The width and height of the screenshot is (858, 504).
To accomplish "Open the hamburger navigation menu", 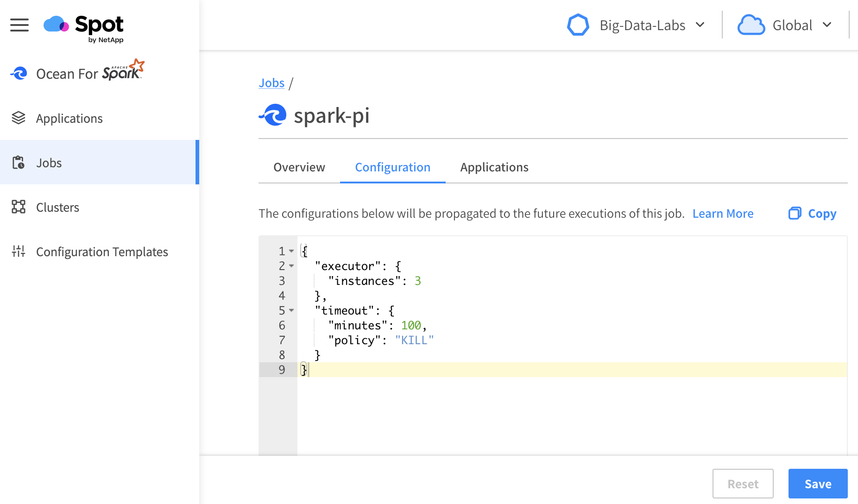I will pyautogui.click(x=19, y=25).
